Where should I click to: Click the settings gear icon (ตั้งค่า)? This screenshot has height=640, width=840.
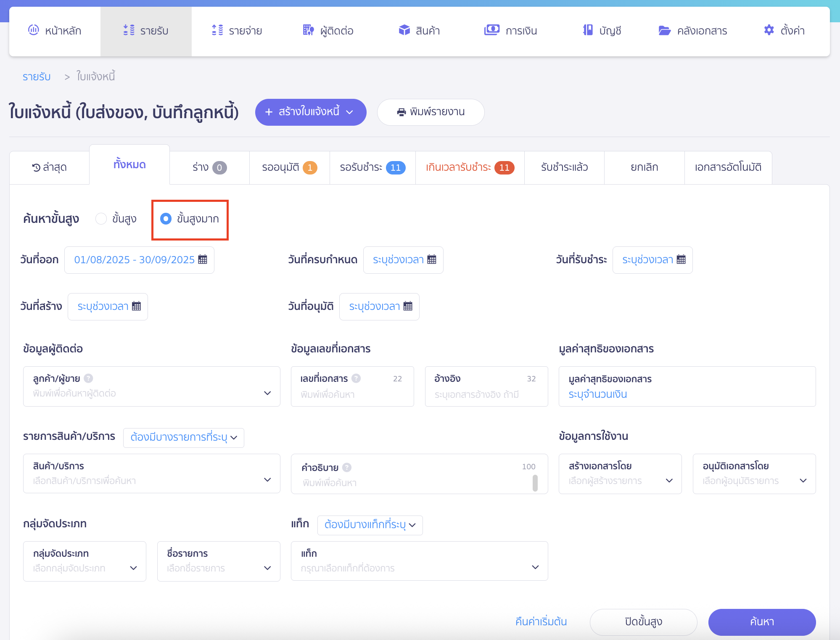(769, 30)
